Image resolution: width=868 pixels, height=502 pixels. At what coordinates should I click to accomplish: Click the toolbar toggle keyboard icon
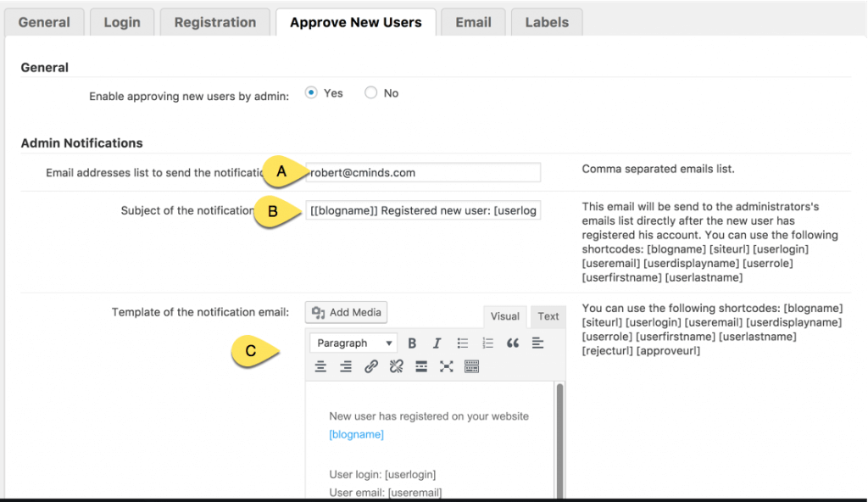pyautogui.click(x=472, y=366)
